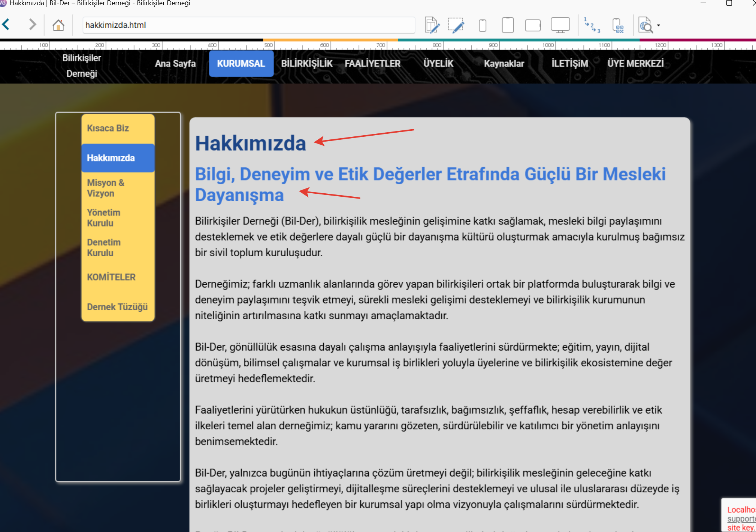Click the 1-2-3 tab order icon
The image size is (756, 532).
pos(592,25)
